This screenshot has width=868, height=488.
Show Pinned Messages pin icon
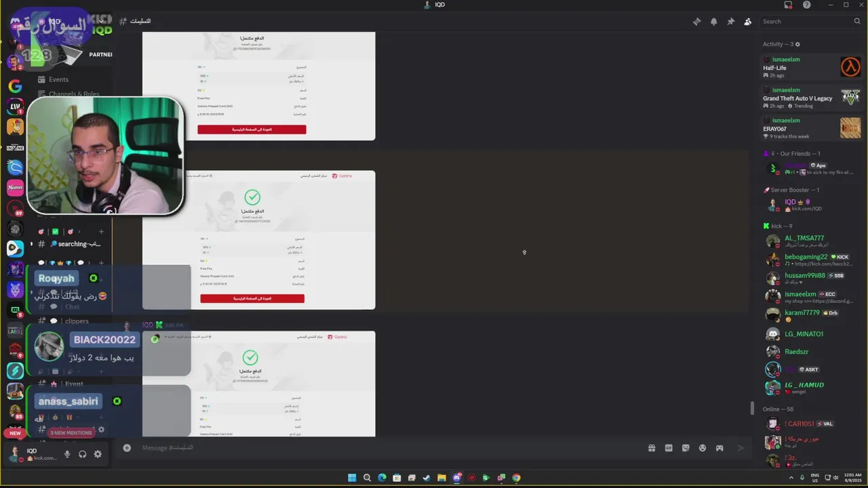[x=730, y=22]
